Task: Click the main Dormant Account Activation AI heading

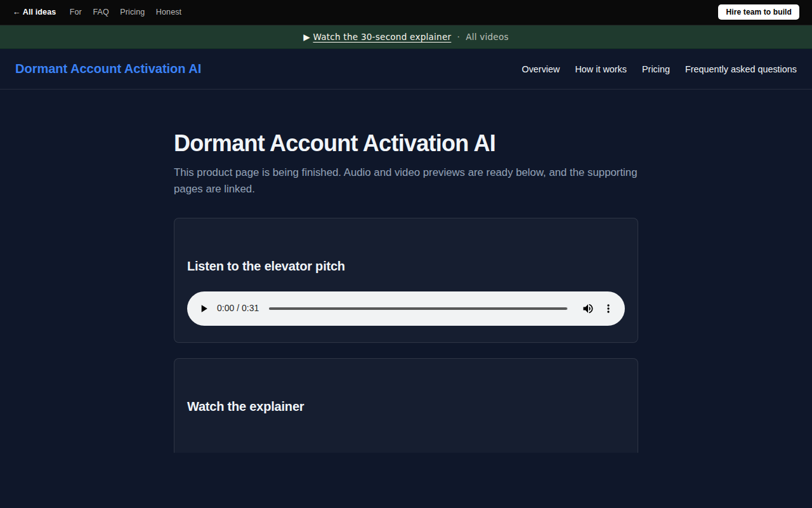Action: (x=334, y=144)
